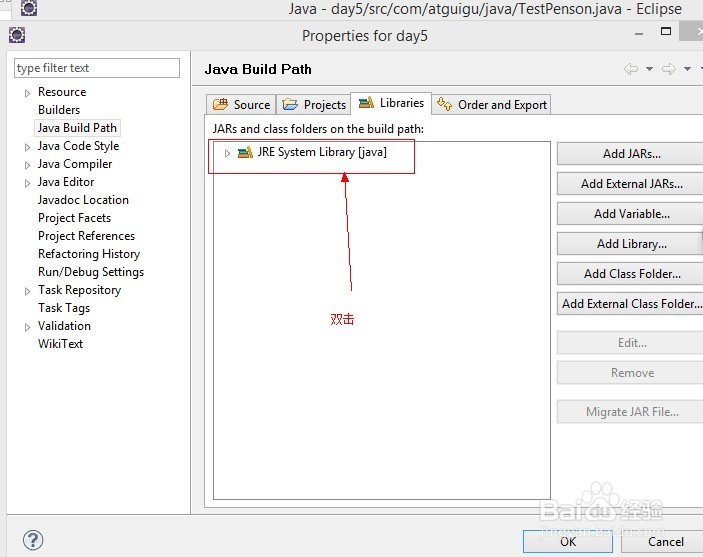Click the forward navigation arrow icon
This screenshot has height=557, width=703.
click(669, 69)
